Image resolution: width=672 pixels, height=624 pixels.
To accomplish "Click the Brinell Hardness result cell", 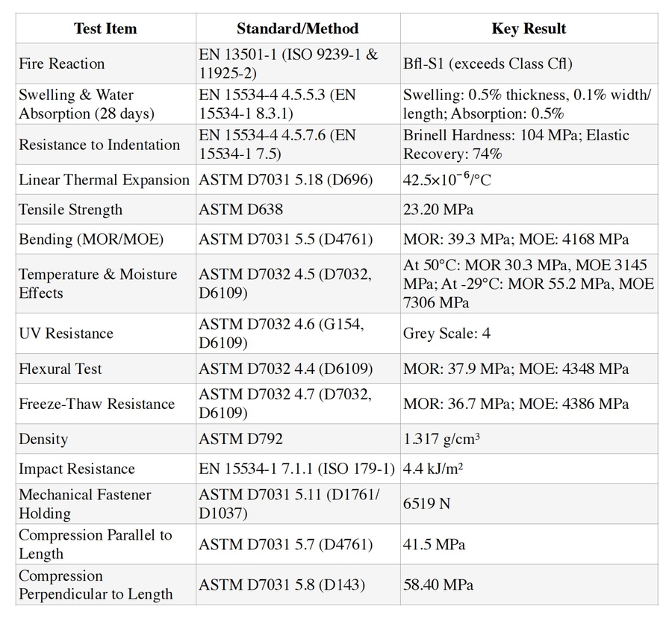I will click(516, 145).
